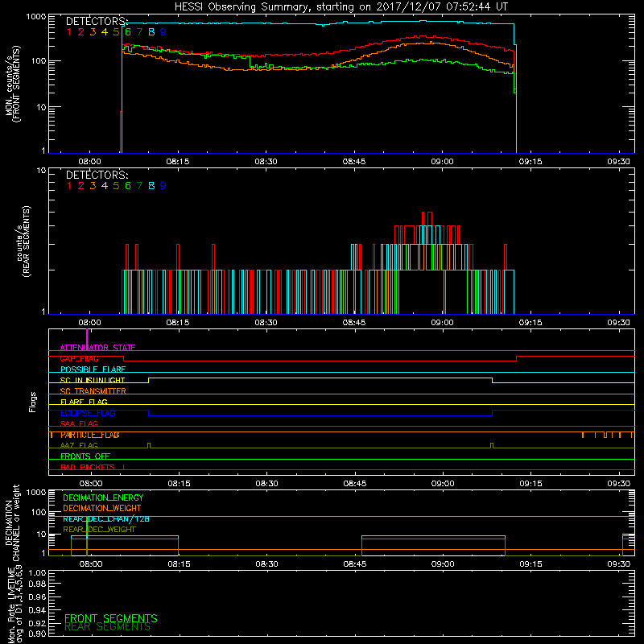Click olive pulse marker near 08:10 in Flags panel
The width and height of the screenshot is (644, 644).
pyautogui.click(x=149, y=446)
